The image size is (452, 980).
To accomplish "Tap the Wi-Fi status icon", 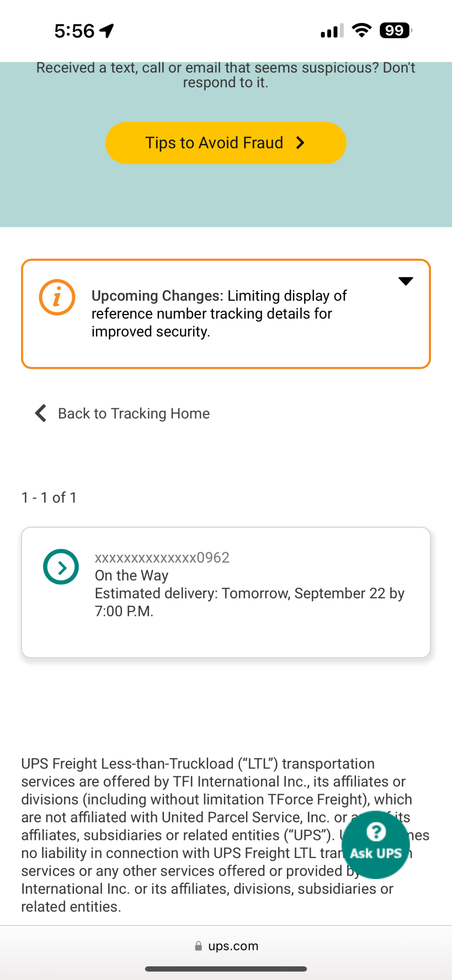I will (x=361, y=31).
